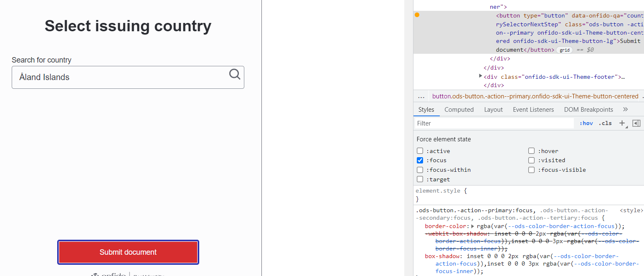Viewport: 644px width, 276px height.
Task: Click the Force element state label
Action: 444,139
